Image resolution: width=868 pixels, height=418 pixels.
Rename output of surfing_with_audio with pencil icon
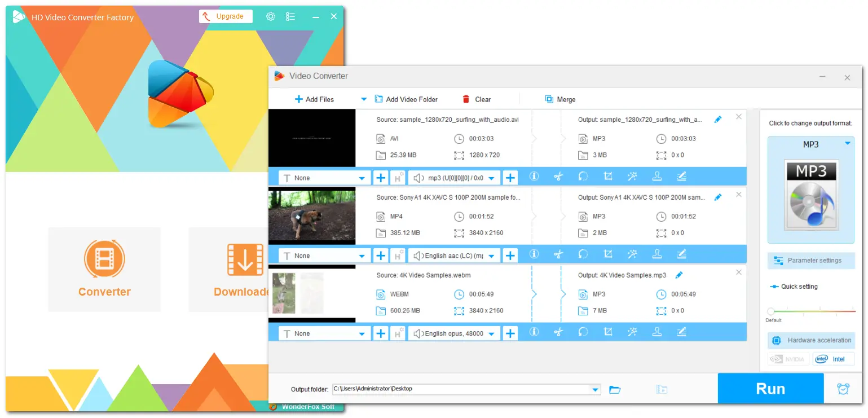[x=718, y=120]
